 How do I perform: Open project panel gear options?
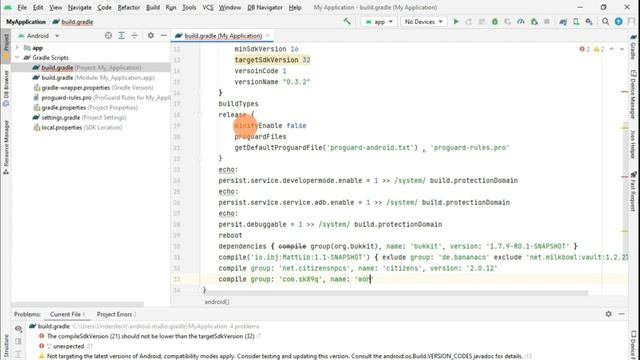coord(151,36)
